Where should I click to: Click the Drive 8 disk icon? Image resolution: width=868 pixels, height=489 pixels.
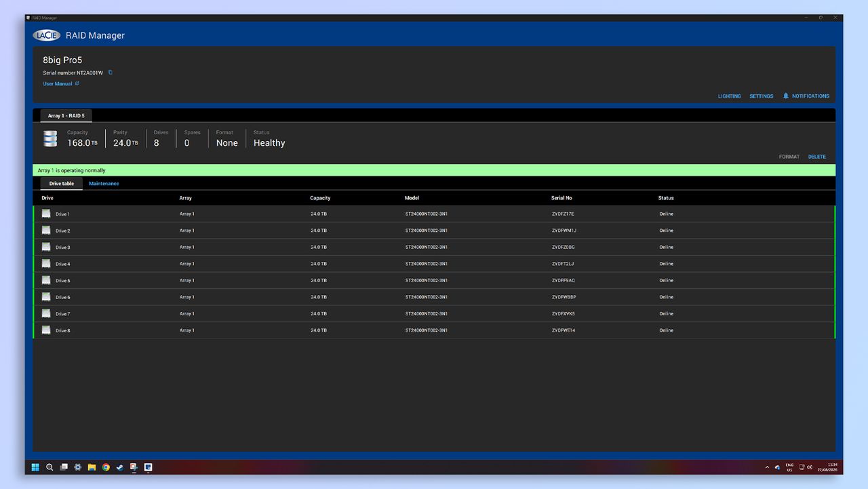46,330
